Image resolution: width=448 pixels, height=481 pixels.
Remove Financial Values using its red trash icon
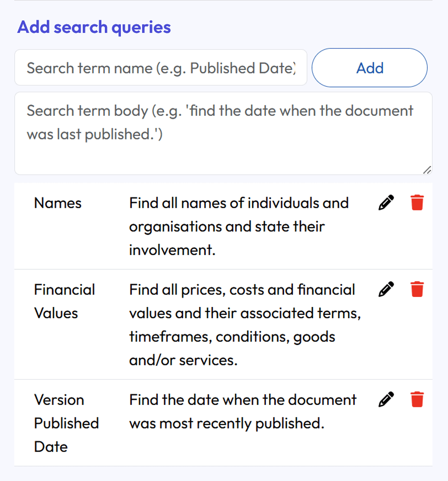coord(416,289)
